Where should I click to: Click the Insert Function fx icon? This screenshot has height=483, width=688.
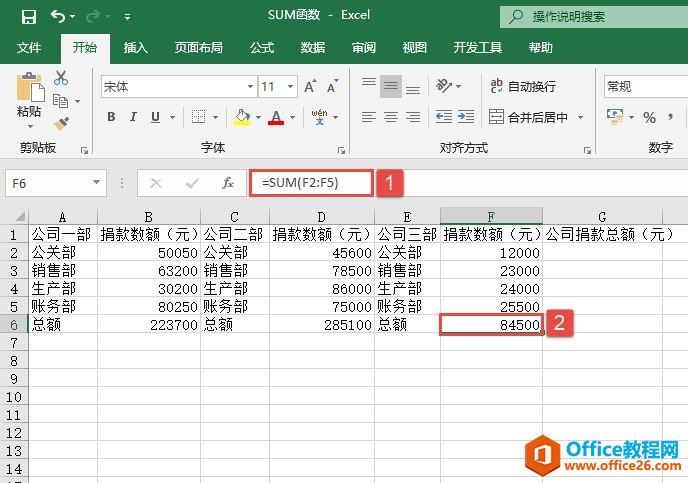(x=228, y=183)
